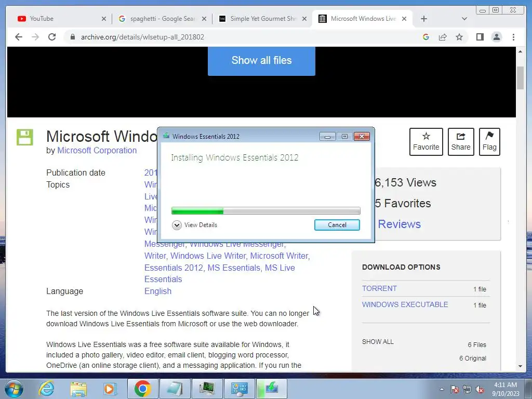The image size is (532, 399).
Task: Close the YouTube tab
Action: point(104,19)
